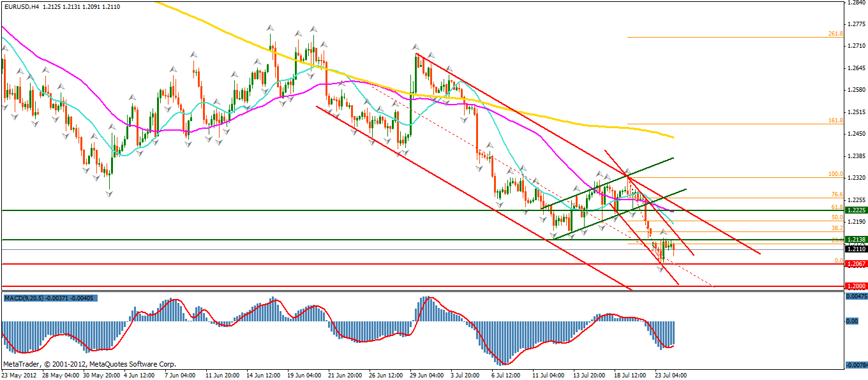
Task: Click the MACD 0.00 zero level value
Action: click(852, 321)
